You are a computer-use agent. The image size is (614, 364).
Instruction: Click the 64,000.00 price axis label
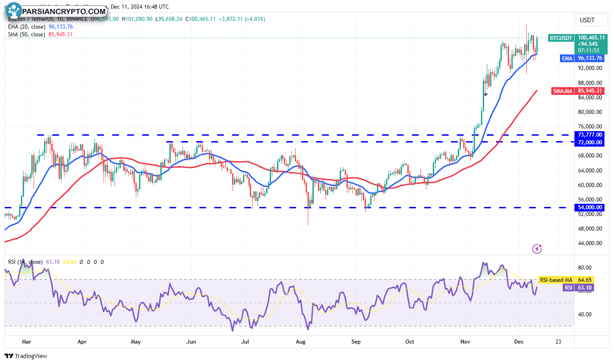point(590,171)
